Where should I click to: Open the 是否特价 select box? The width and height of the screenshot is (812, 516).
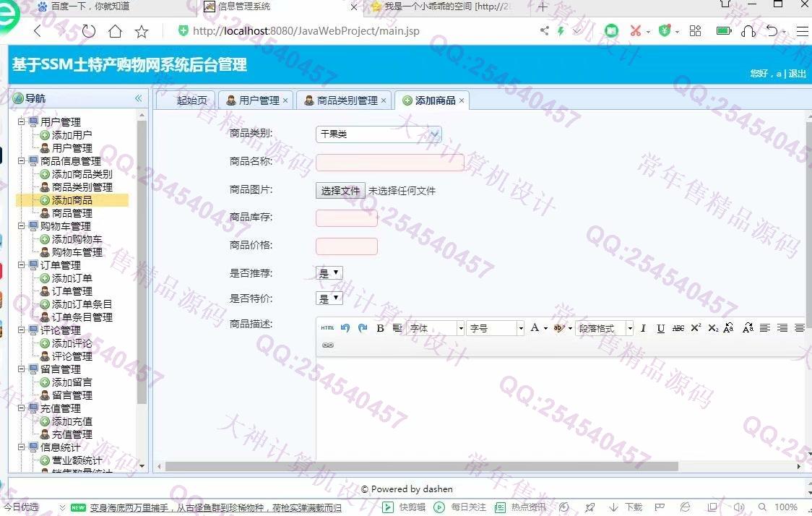(329, 298)
